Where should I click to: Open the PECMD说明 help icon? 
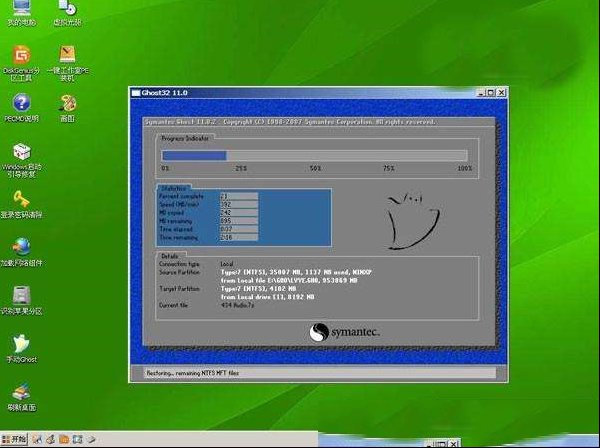[21, 108]
